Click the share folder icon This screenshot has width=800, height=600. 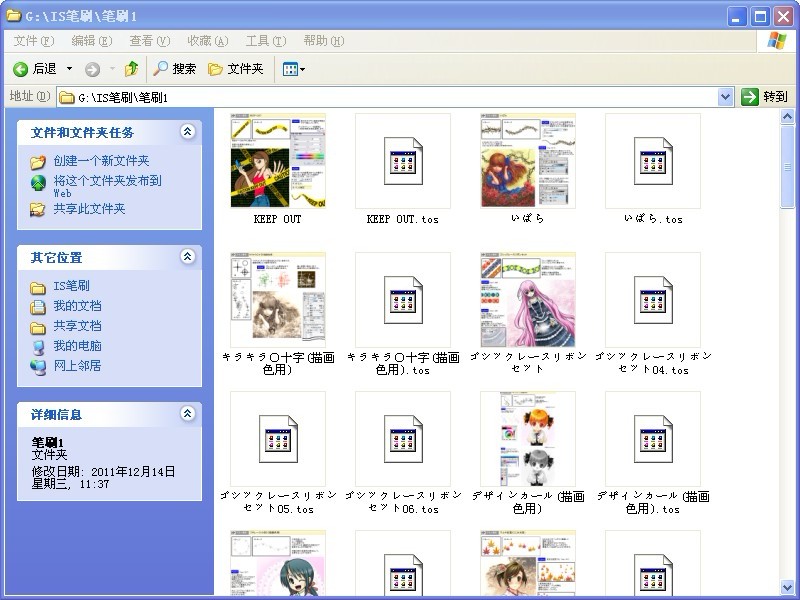coord(37,209)
